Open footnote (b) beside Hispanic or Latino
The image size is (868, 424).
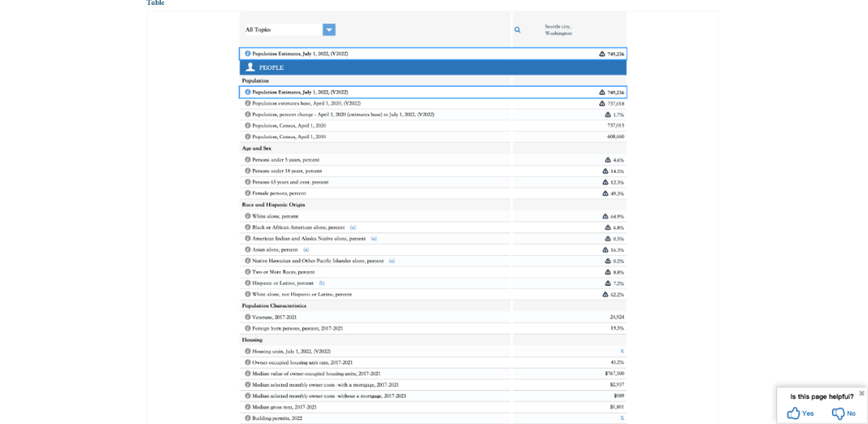321,283
